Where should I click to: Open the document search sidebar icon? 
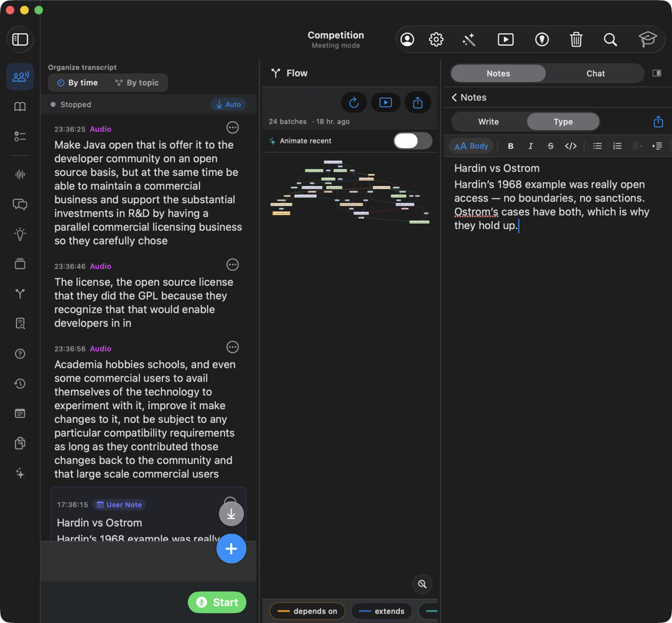pyautogui.click(x=20, y=324)
